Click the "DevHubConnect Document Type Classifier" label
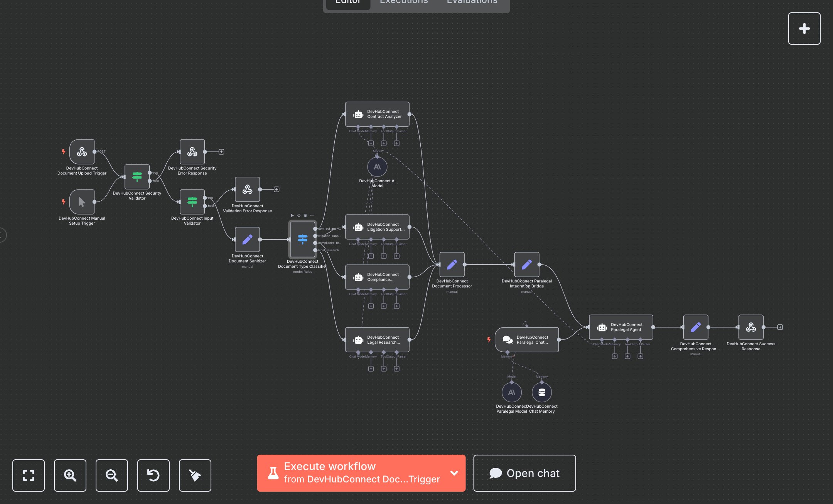 point(302,264)
